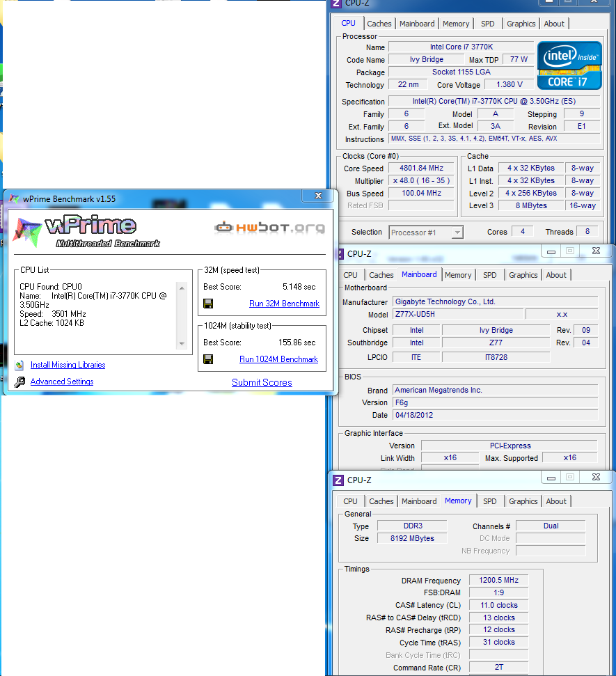Click the 1024M best score "155.86 sec"
The image size is (616, 676).
click(x=297, y=343)
